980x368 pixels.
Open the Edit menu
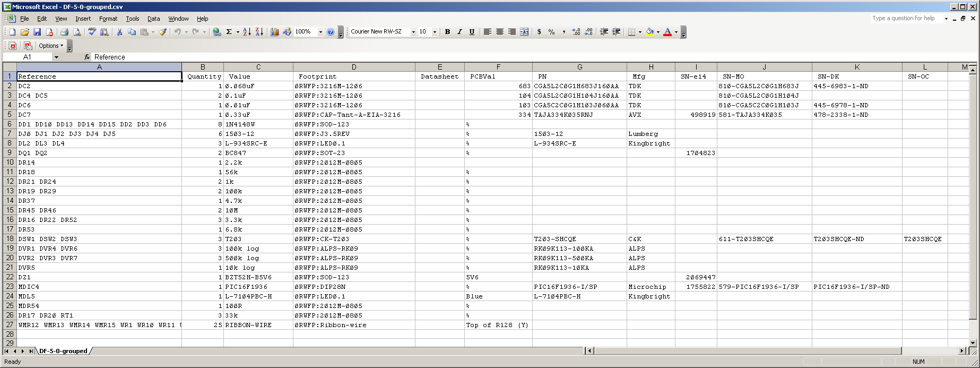(42, 19)
